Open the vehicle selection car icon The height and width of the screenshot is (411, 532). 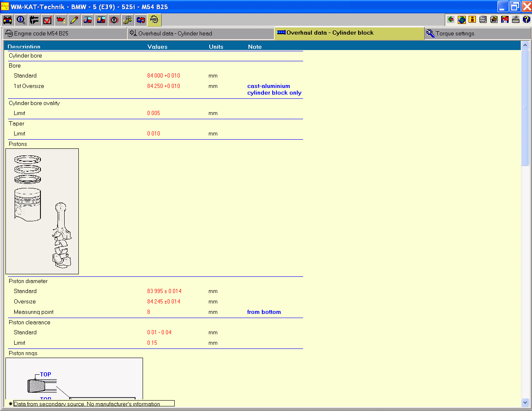point(8,20)
